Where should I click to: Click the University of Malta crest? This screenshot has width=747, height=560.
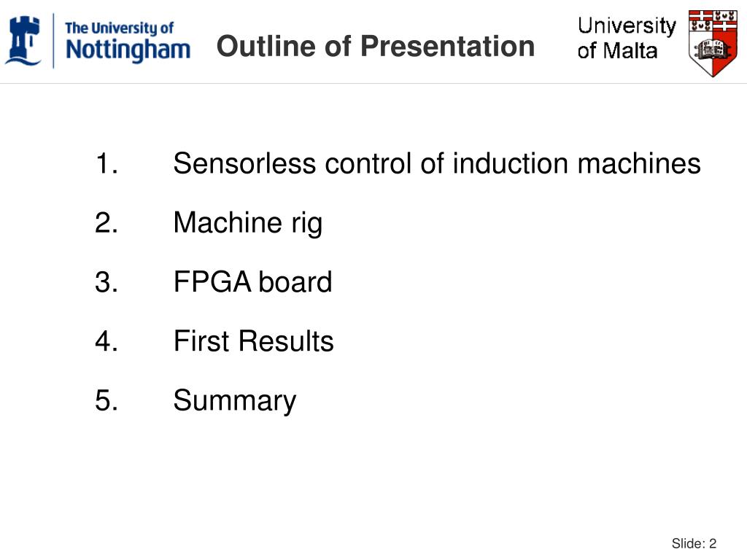713,43
